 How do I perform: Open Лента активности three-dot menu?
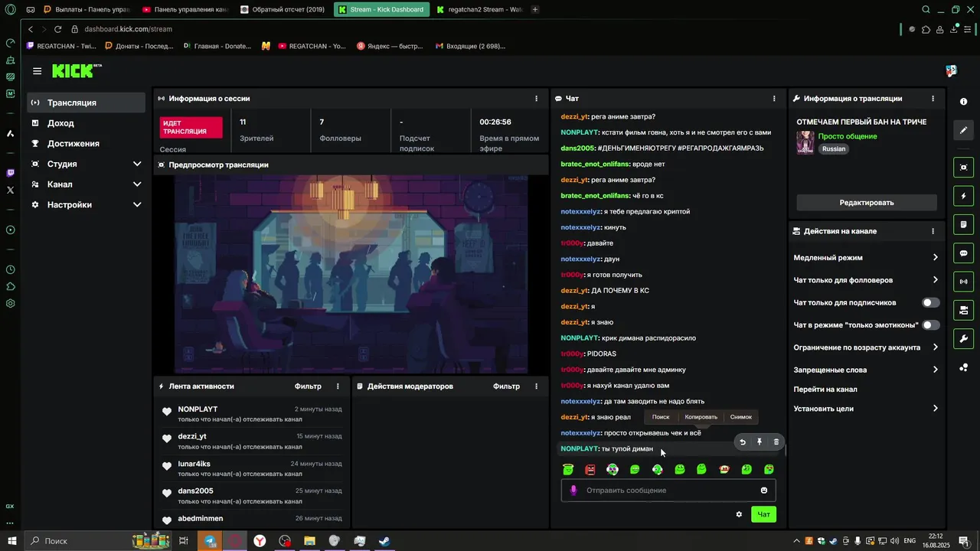coord(338,386)
